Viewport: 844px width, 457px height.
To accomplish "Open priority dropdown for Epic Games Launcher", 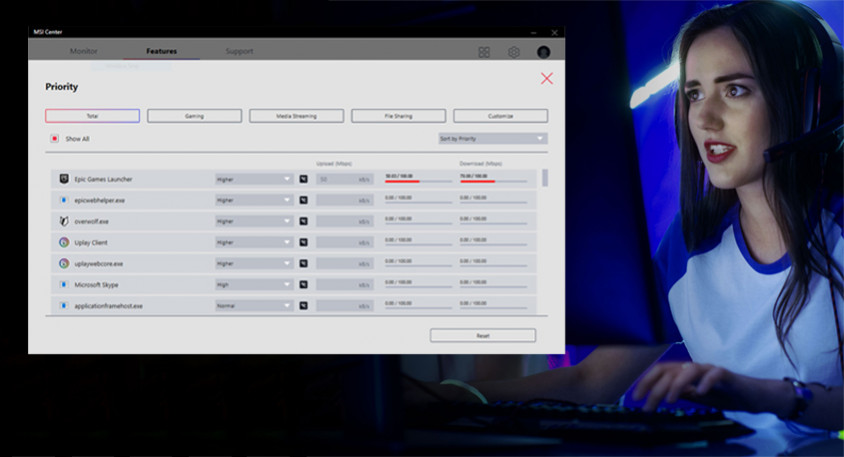I will 254,179.
